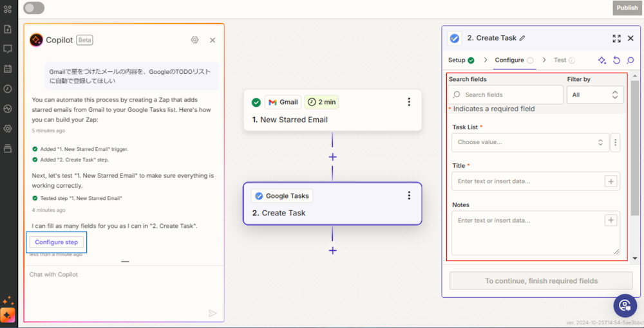The height and width of the screenshot is (328, 644).
Task: Open the history clock icon in sidebar
Action: (x=7, y=89)
